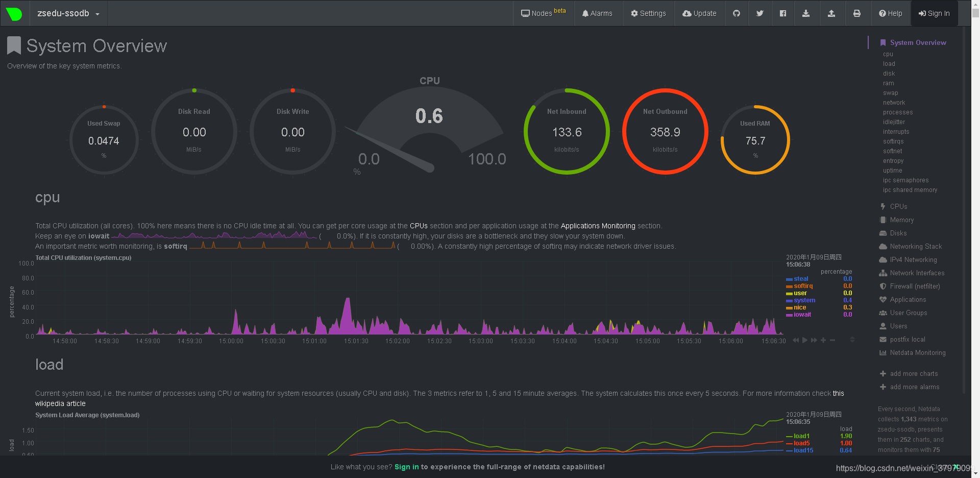980x478 pixels.
Task: Expand the Memory sidebar section
Action: (x=901, y=220)
